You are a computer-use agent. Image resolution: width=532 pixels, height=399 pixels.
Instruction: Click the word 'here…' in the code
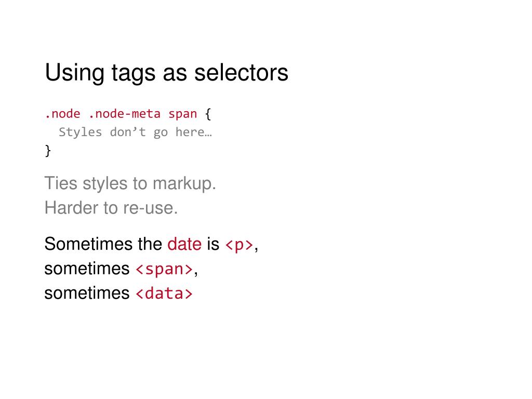pyautogui.click(x=194, y=132)
